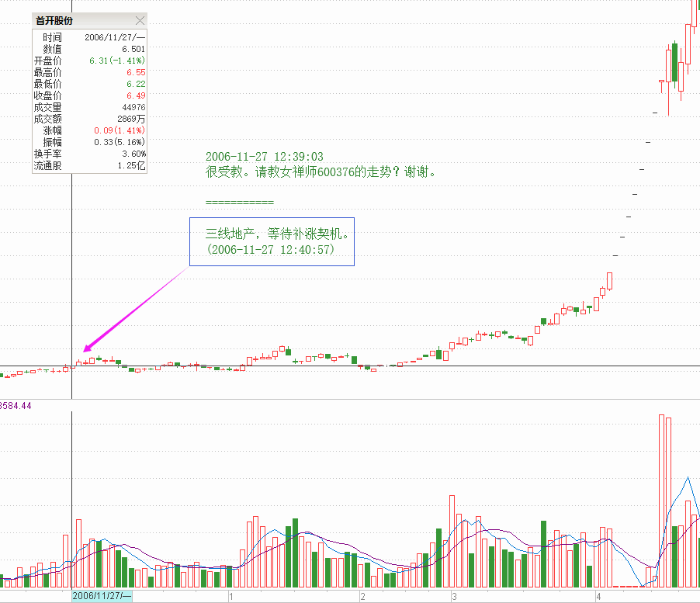Click the 收盘价 value 6.49
Screen dimensions: 700x603
click(x=135, y=95)
